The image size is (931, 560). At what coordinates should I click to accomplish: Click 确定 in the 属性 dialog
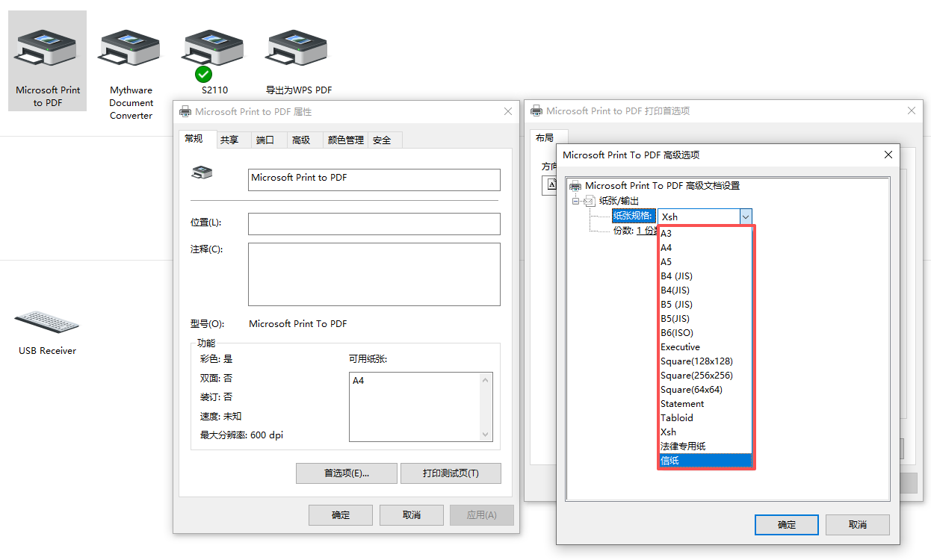pos(341,515)
